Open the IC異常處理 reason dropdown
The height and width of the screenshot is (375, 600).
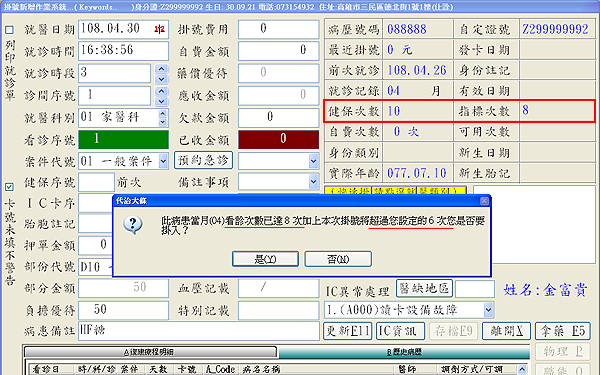point(489,310)
